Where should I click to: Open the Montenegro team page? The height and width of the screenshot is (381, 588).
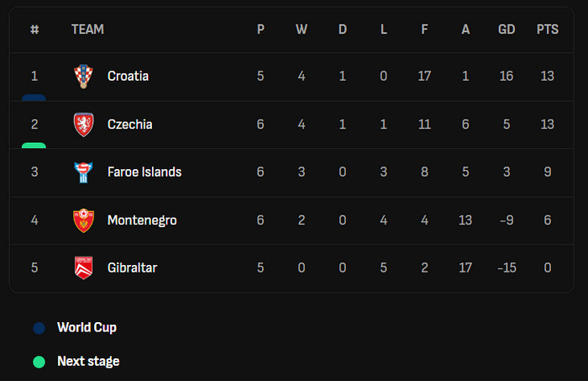tap(141, 220)
